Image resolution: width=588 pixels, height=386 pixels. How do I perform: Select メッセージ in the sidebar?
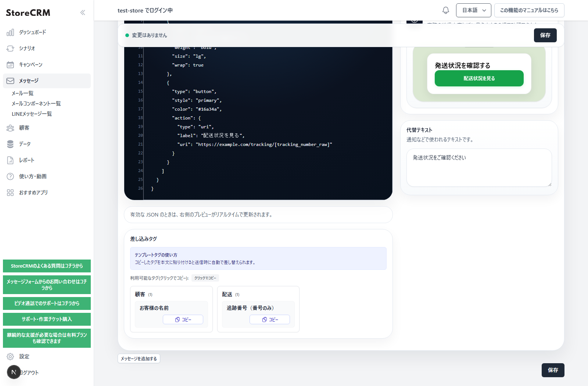pos(47,81)
